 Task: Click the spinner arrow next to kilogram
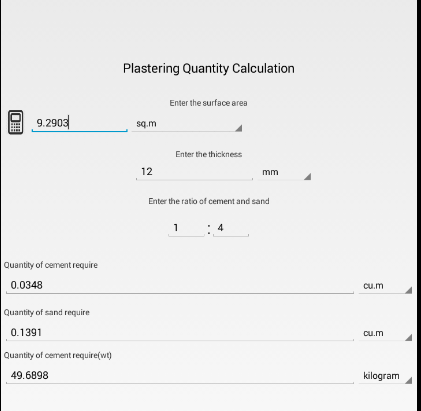coord(409,380)
